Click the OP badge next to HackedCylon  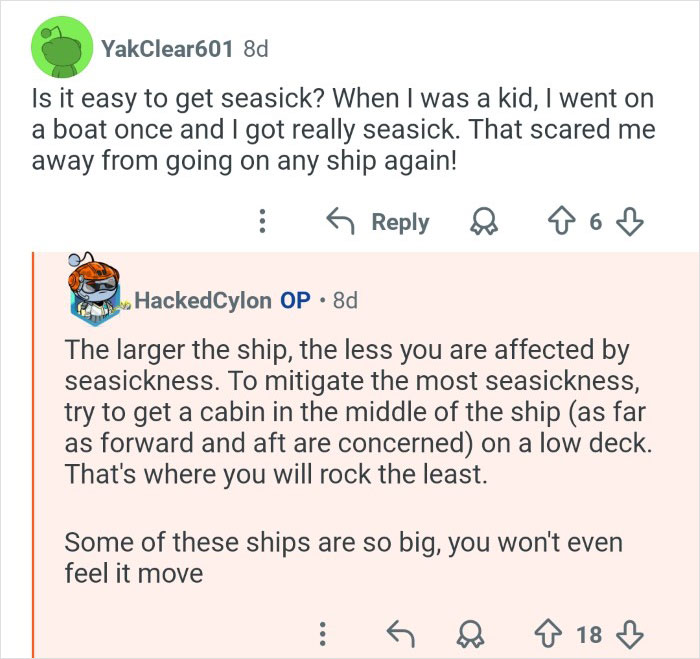click(295, 300)
